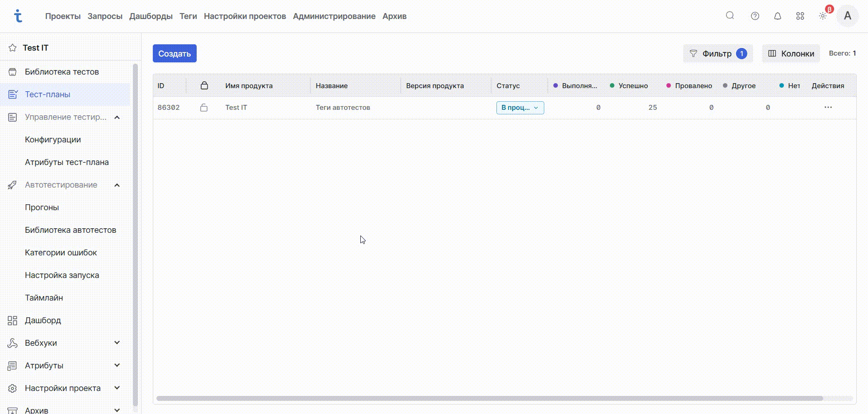Click the Выполня... column header
Image resolution: width=868 pixels, height=414 pixels.
(580, 86)
